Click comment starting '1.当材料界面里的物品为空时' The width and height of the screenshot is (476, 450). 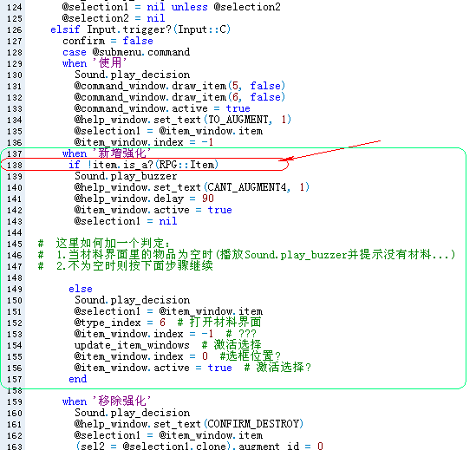click(246, 255)
